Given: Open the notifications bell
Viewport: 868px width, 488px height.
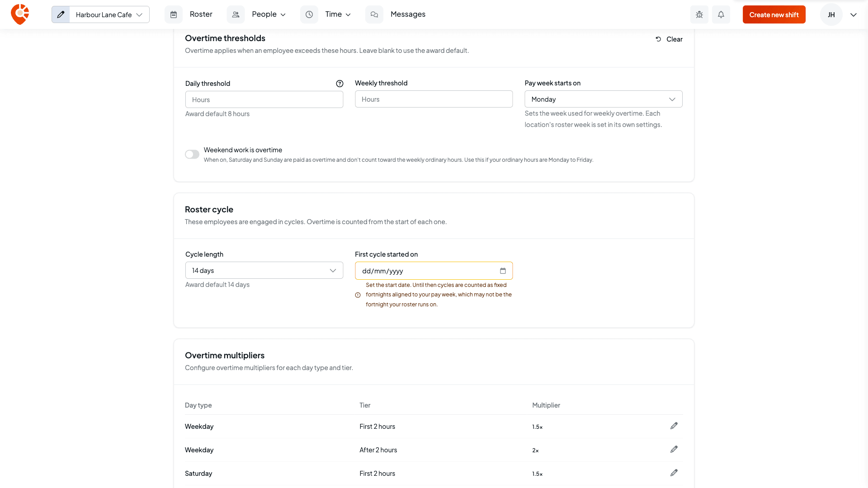Looking at the screenshot, I should point(721,14).
